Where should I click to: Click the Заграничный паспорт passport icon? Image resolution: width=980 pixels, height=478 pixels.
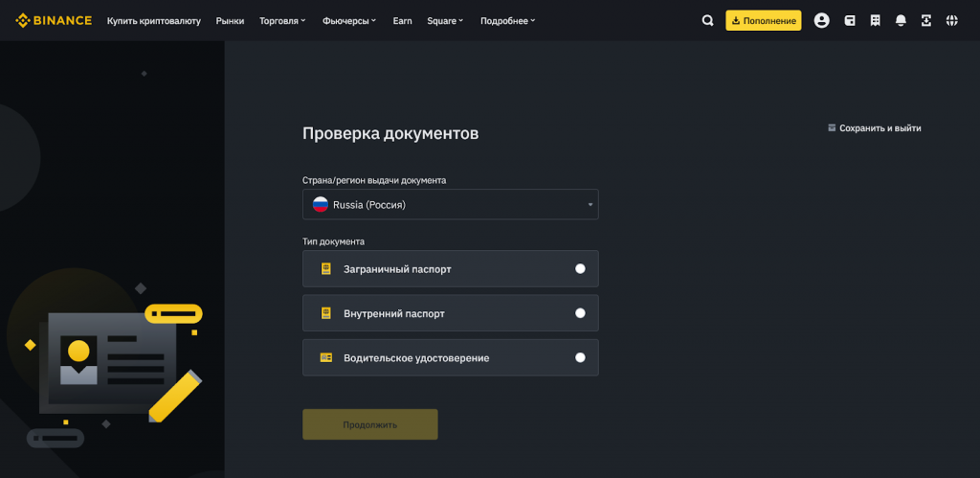tap(325, 269)
